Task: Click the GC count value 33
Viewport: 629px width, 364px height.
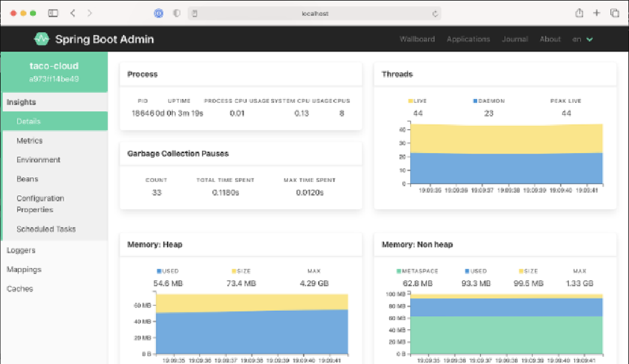Action: coord(157,193)
